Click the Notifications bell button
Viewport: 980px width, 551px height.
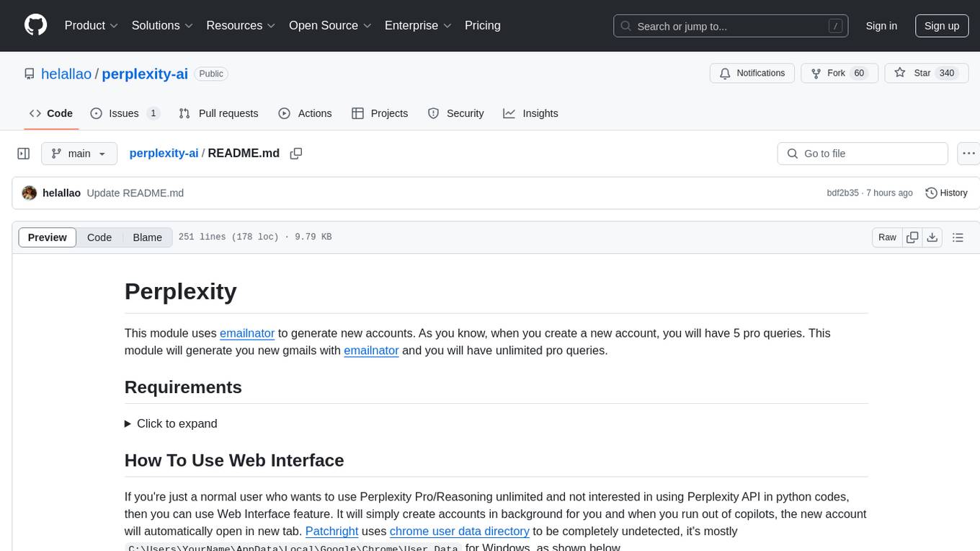pyautogui.click(x=752, y=74)
